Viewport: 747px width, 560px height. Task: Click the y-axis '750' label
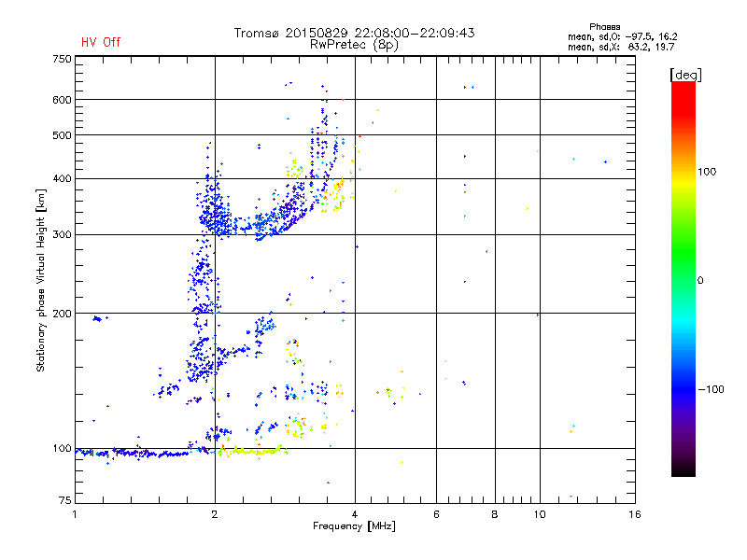pyautogui.click(x=62, y=59)
